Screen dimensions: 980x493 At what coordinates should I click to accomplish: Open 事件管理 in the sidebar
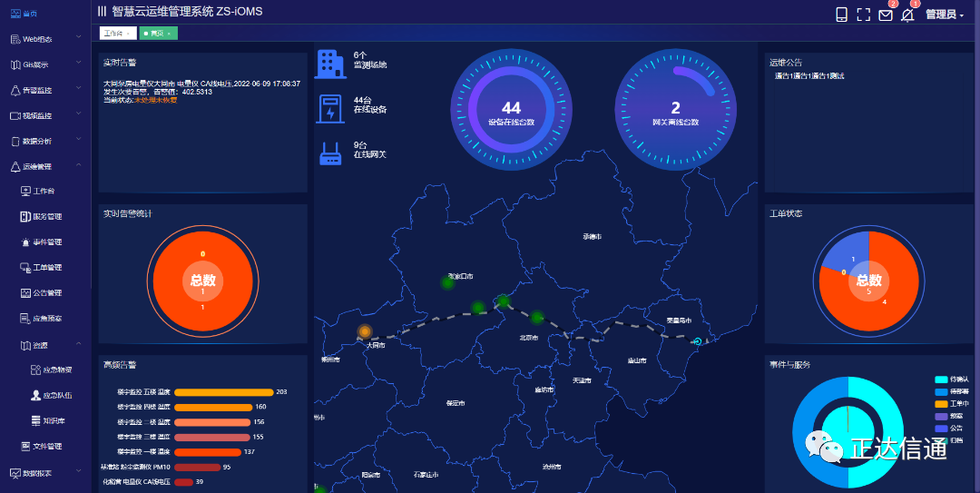41,242
